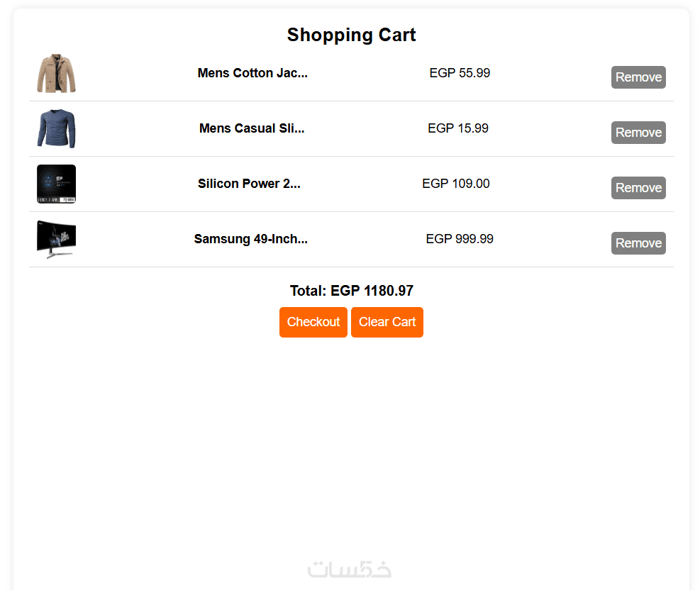Select the "Silicon Power 2..." product name
The width and height of the screenshot is (700, 590).
249,184
